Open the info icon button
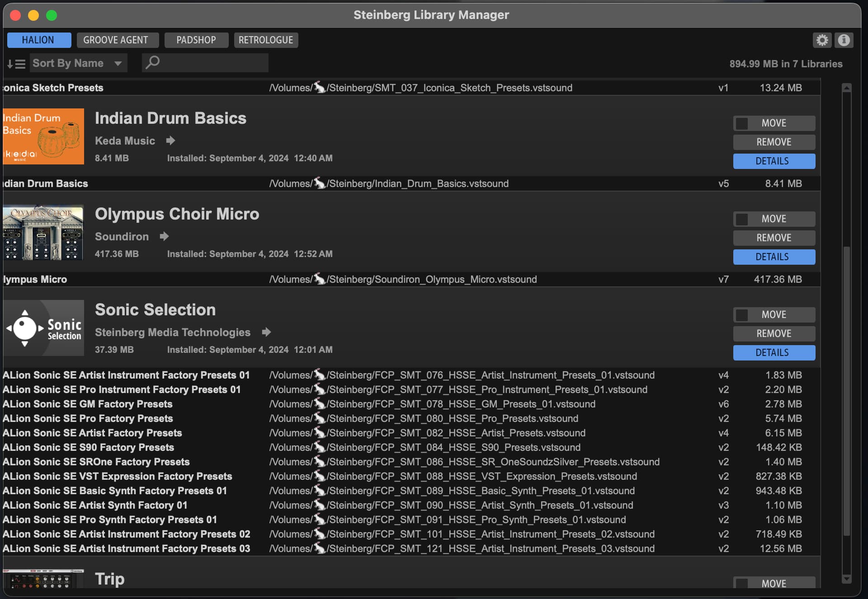This screenshot has height=599, width=868. click(844, 40)
